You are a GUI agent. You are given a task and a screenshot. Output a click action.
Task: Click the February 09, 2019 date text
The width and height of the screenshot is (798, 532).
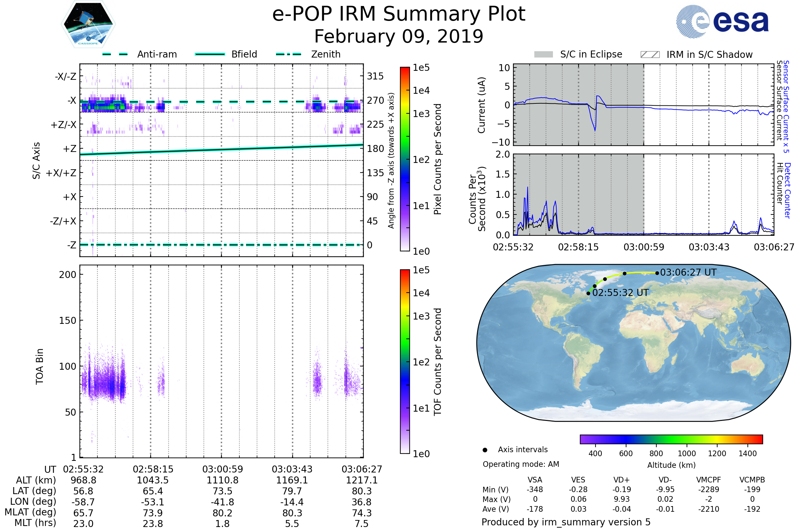click(x=399, y=37)
